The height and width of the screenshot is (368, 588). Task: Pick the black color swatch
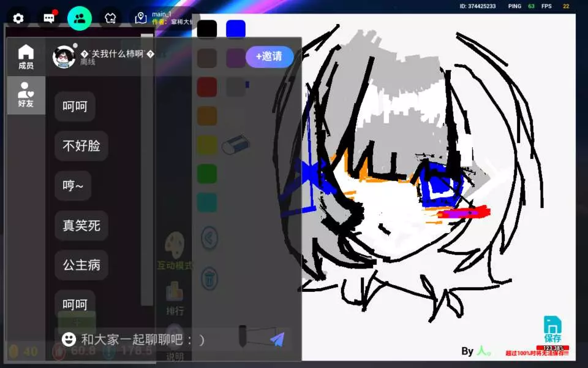pos(207,29)
